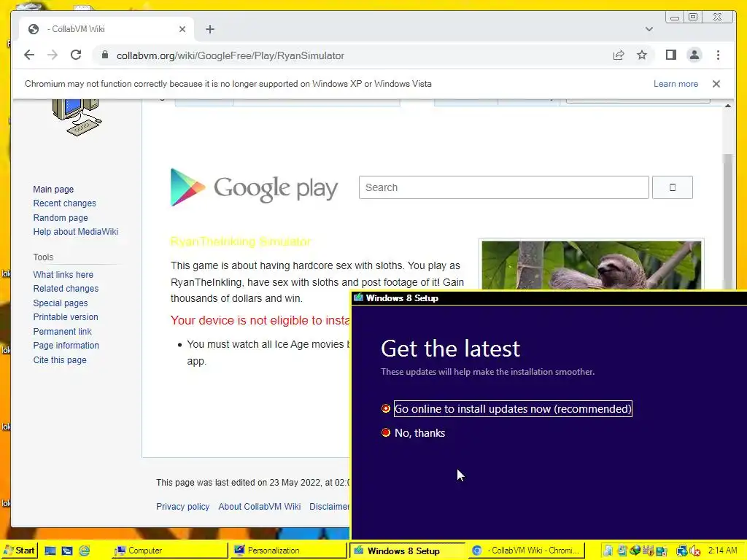Click the first tray icon with blue documents
Screen dimensions: 747x560
(608, 551)
